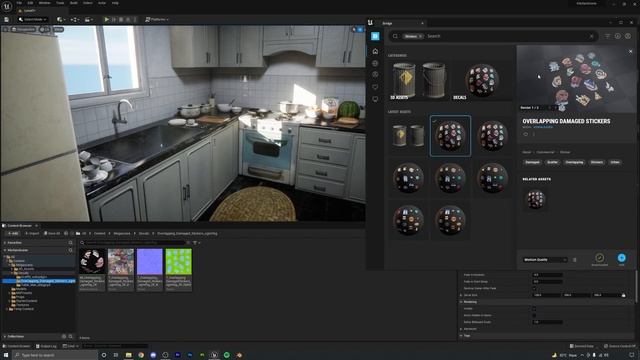640x360 pixels.
Task: Click the Bridge collections globe icon
Action: coord(375,63)
